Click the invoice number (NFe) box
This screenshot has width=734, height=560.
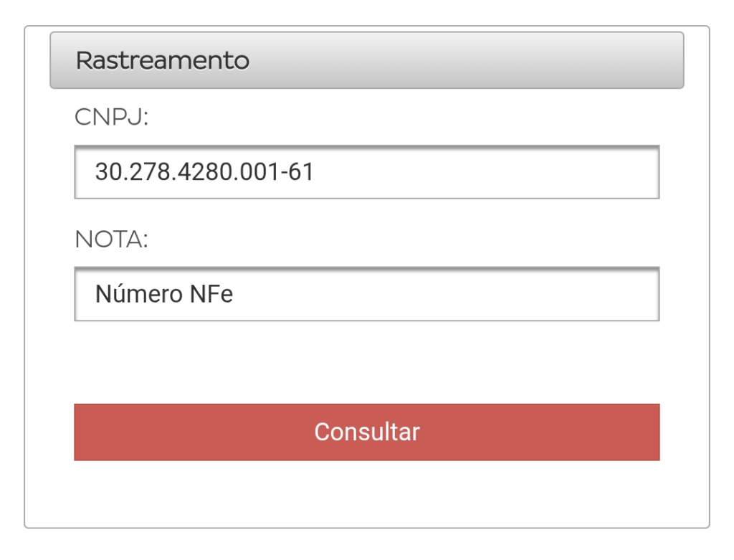click(x=366, y=294)
